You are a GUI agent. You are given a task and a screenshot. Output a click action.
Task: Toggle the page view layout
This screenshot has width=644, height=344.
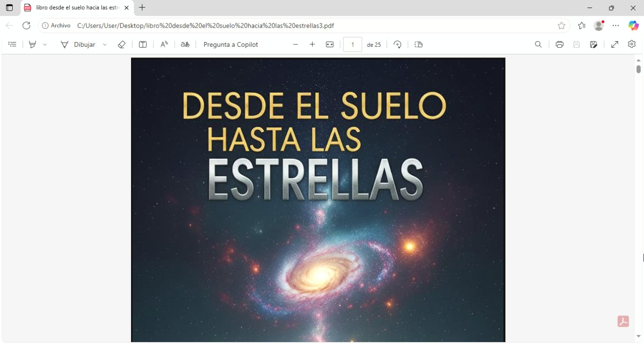point(418,44)
